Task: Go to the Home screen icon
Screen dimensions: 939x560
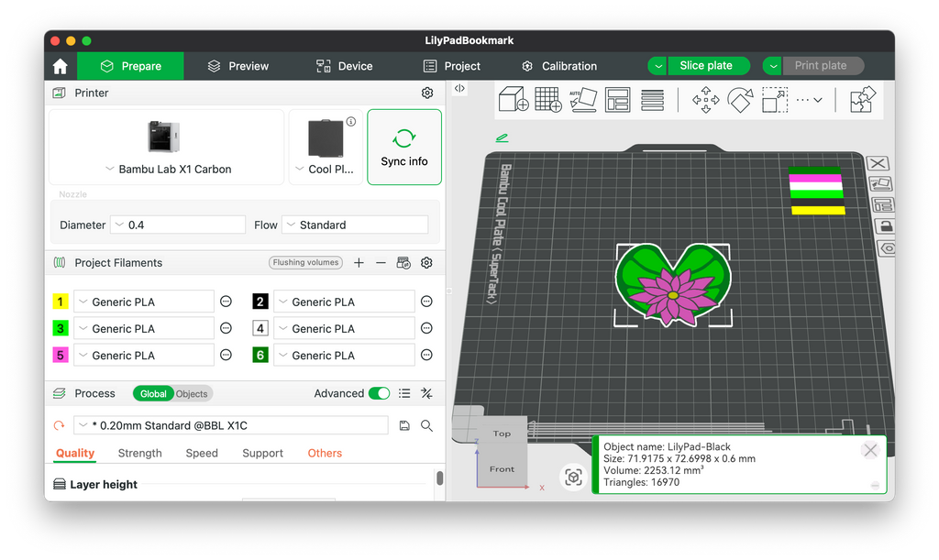Action: point(60,66)
